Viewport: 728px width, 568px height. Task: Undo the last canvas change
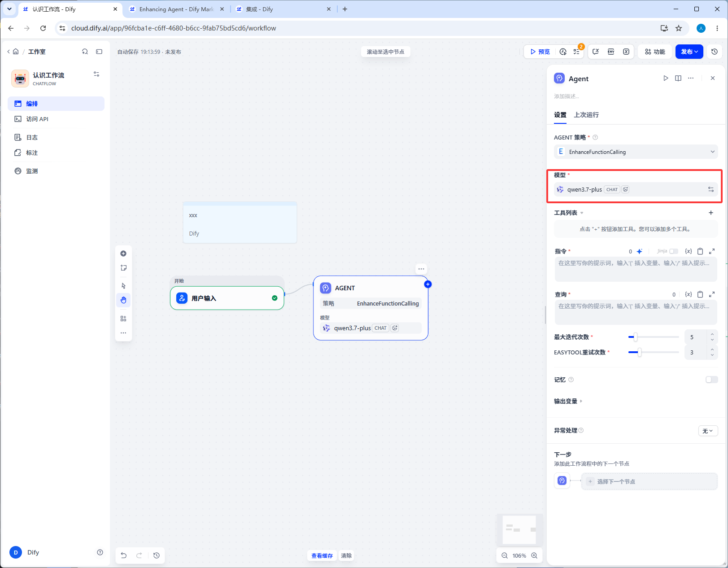click(124, 555)
